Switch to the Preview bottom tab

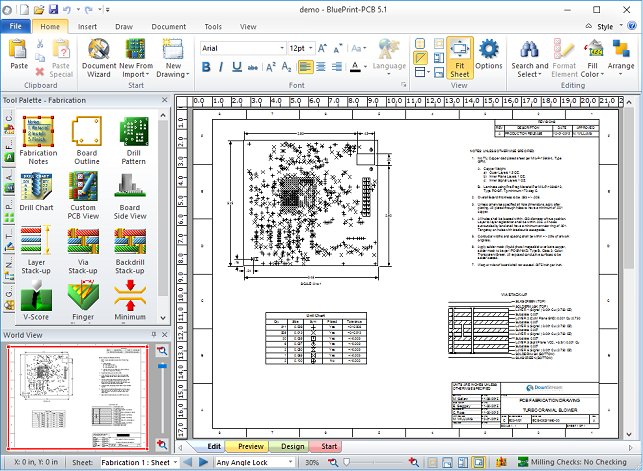pos(251,446)
